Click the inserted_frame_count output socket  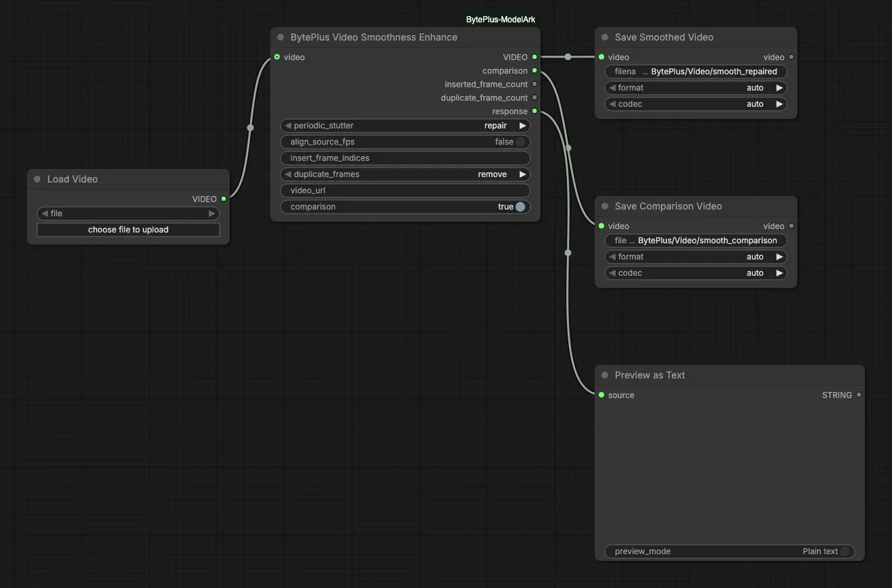[535, 84]
